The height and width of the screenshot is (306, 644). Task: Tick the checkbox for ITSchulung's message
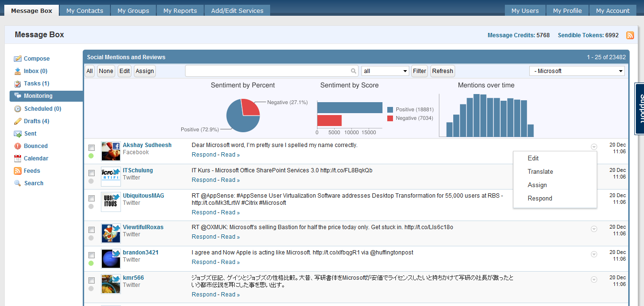91,173
